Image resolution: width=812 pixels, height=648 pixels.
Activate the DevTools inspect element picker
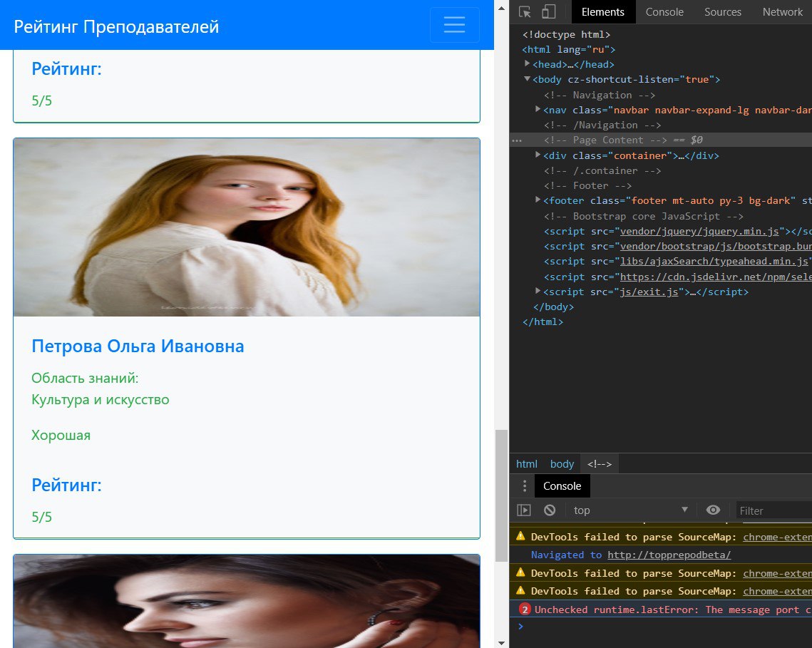[525, 12]
